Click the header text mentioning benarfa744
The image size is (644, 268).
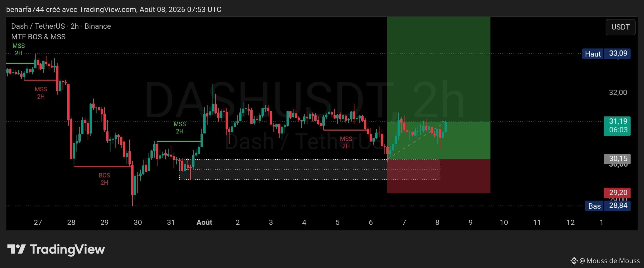(x=114, y=9)
